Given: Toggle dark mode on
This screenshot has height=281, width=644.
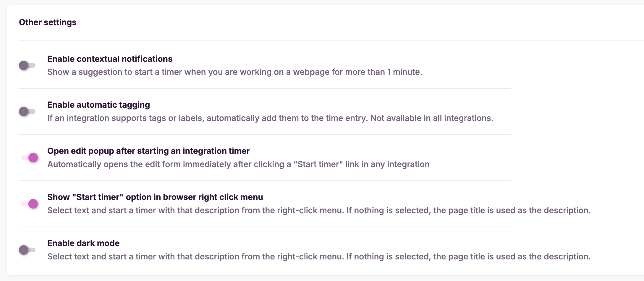Looking at the screenshot, I should click(27, 250).
